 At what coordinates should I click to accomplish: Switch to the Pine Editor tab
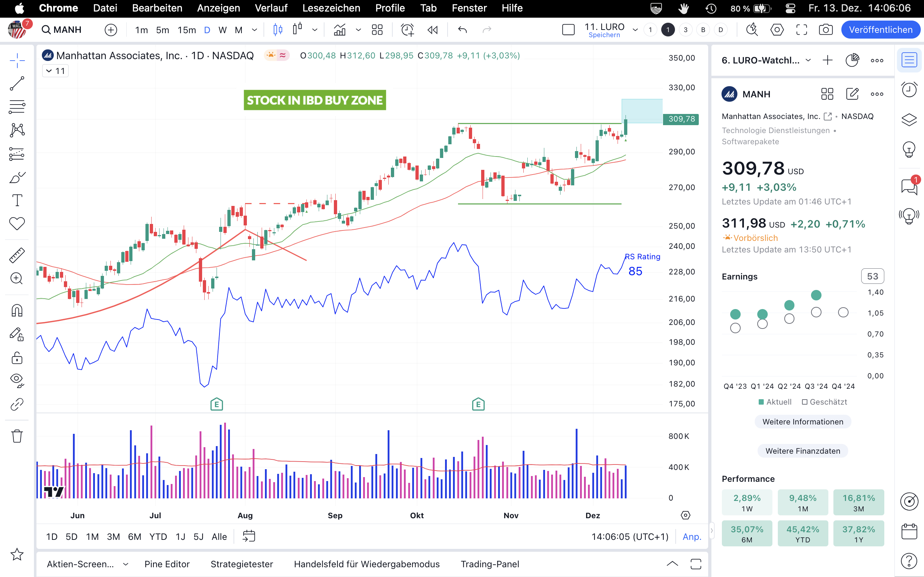pyautogui.click(x=167, y=564)
